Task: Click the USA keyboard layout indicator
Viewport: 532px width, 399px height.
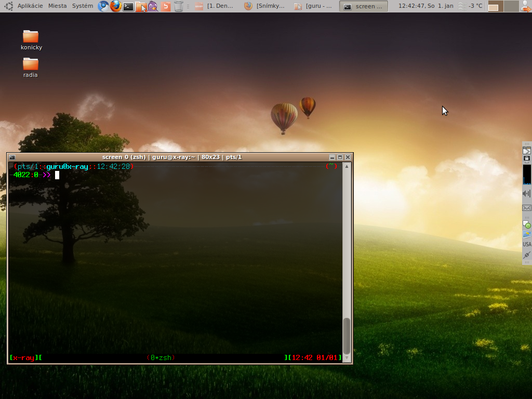Action: pyautogui.click(x=527, y=244)
